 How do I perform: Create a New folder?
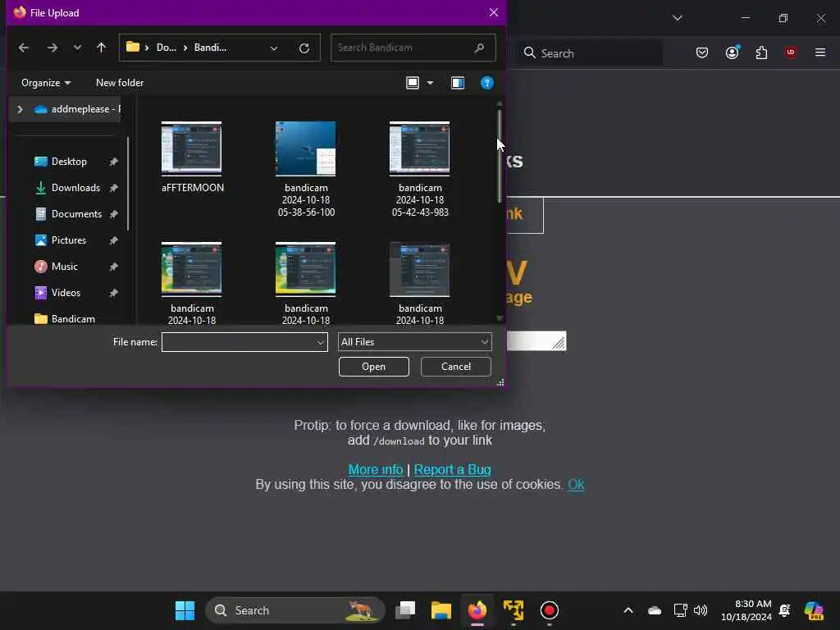pos(120,83)
